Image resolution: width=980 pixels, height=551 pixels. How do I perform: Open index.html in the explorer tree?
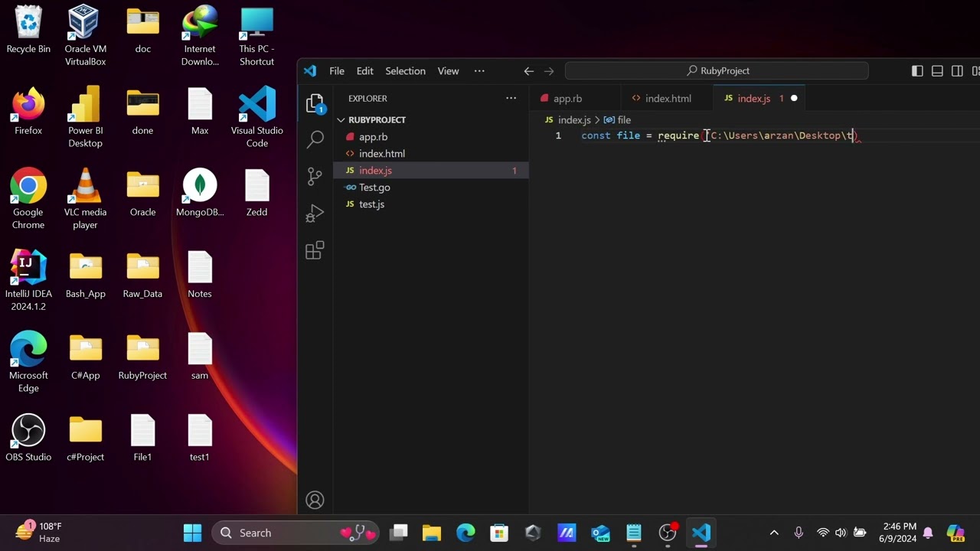click(x=431, y=154)
